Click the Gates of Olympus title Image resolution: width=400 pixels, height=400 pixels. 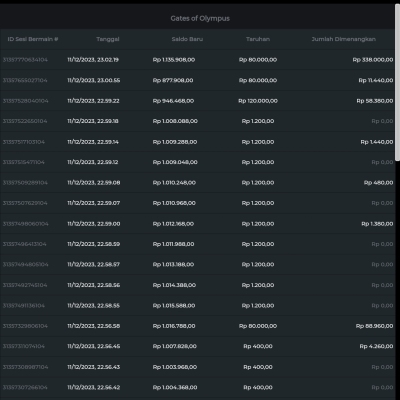[x=200, y=18]
